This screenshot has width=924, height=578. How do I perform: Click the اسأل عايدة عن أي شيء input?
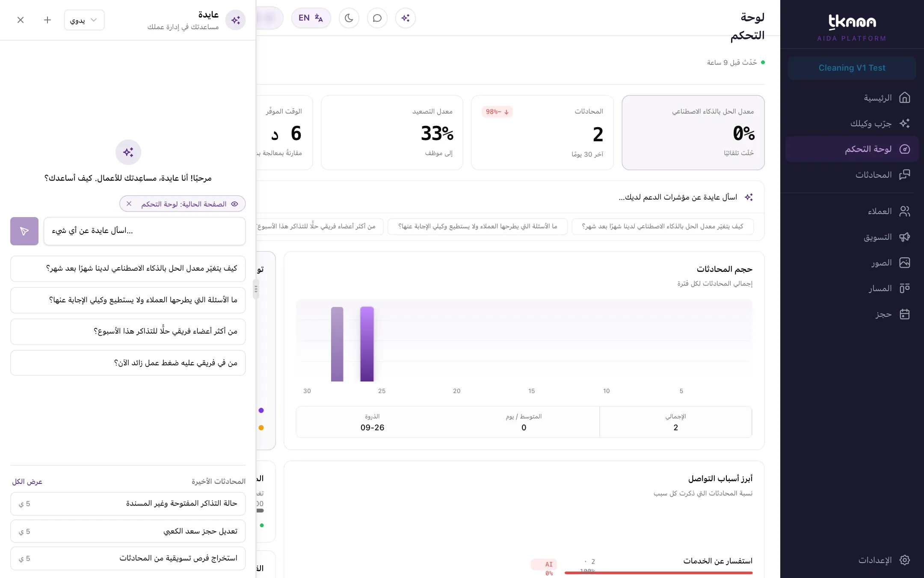click(x=145, y=231)
